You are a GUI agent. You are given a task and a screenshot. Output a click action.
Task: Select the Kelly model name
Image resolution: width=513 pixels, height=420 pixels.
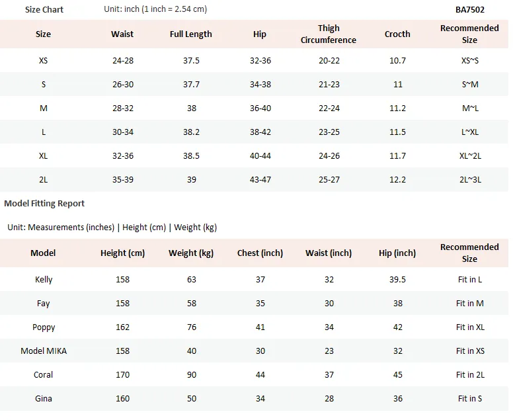(x=44, y=280)
